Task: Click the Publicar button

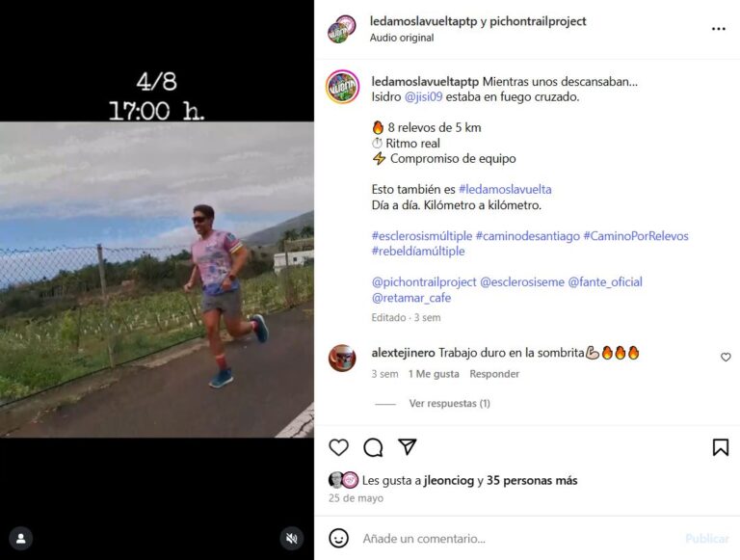Action: (x=707, y=538)
